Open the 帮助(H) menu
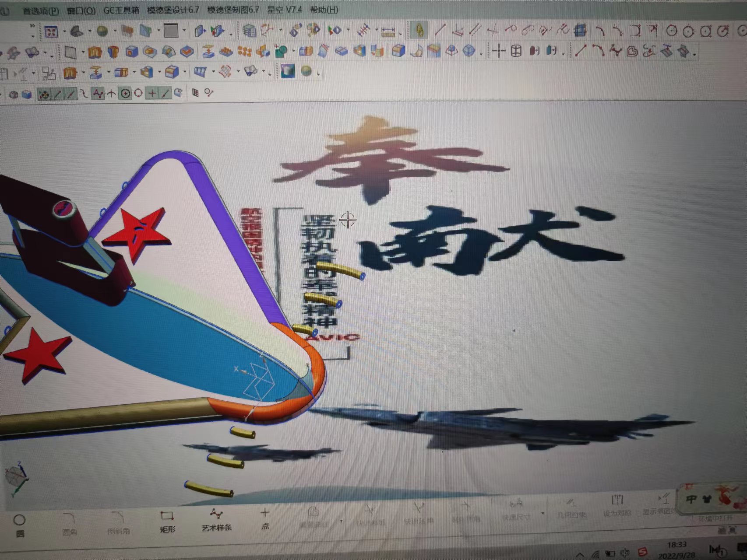Viewport: 747px width, 560px height. click(x=324, y=10)
